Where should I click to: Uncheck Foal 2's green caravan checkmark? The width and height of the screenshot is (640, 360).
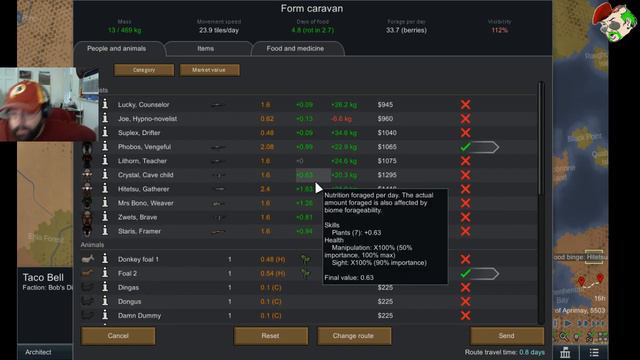click(465, 273)
